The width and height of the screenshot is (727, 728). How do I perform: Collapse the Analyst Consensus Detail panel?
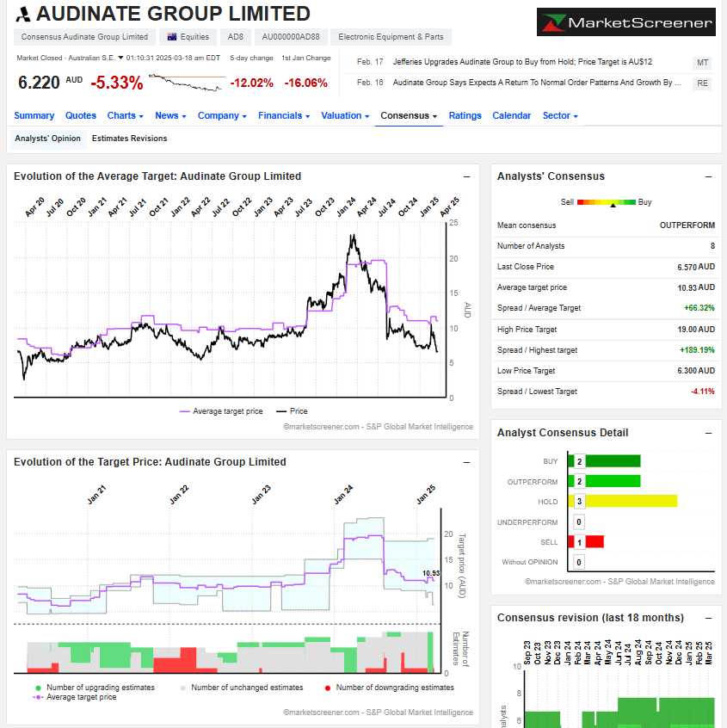click(708, 433)
